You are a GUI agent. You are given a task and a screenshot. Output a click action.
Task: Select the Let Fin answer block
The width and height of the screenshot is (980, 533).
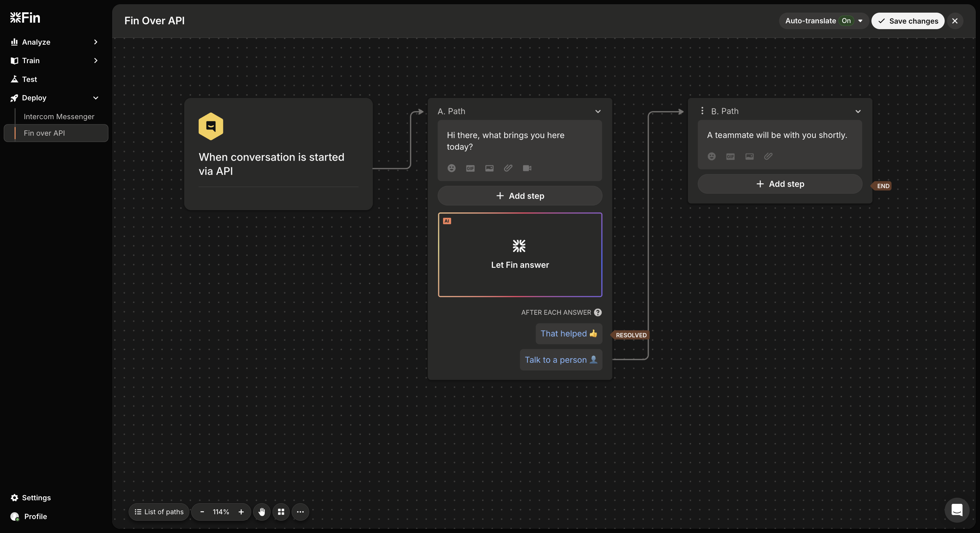coord(520,255)
